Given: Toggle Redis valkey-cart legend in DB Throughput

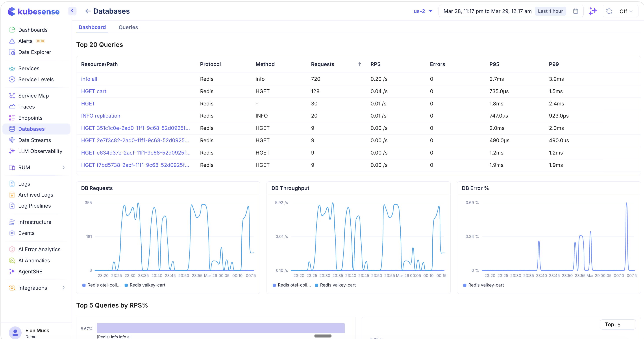Looking at the screenshot, I should point(335,285).
